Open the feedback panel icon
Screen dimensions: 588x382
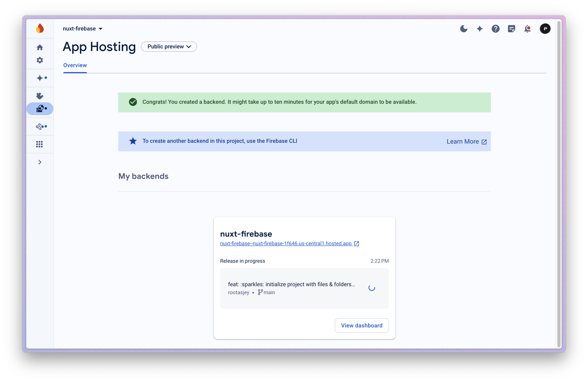(511, 29)
